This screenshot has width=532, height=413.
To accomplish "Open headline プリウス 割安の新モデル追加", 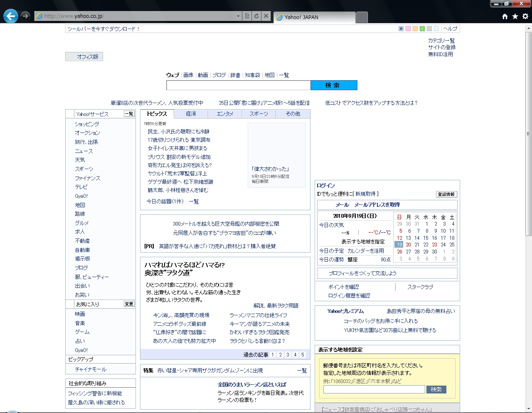I will tap(179, 157).
